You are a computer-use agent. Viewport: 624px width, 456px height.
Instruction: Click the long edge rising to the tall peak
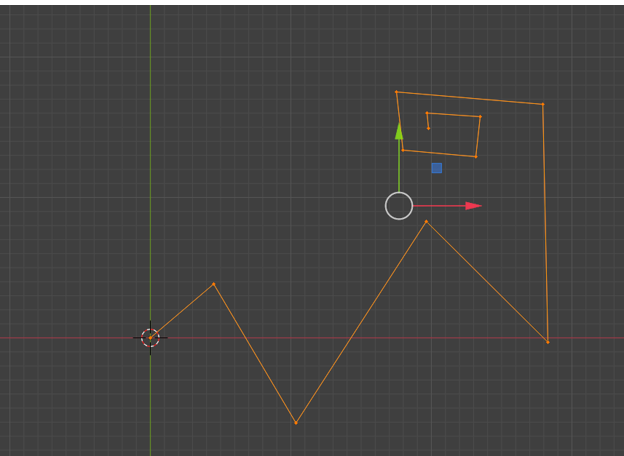pyautogui.click(x=360, y=322)
